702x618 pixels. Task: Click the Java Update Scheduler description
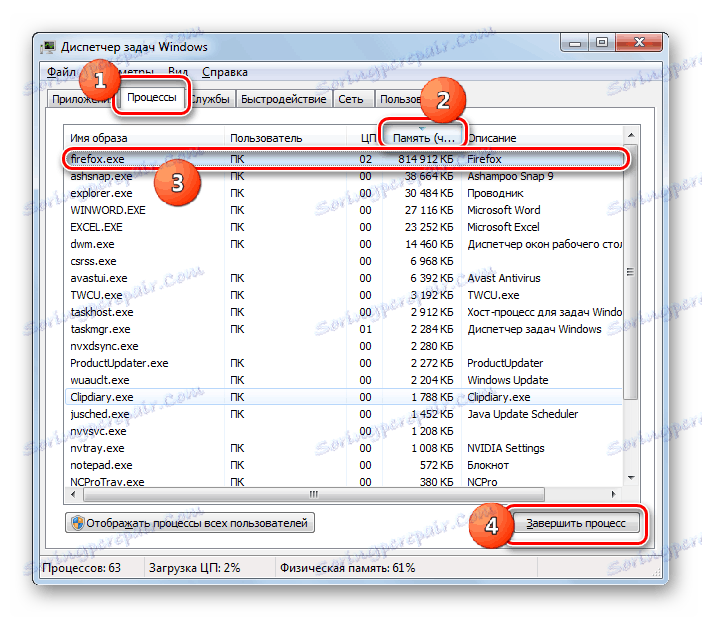522,414
